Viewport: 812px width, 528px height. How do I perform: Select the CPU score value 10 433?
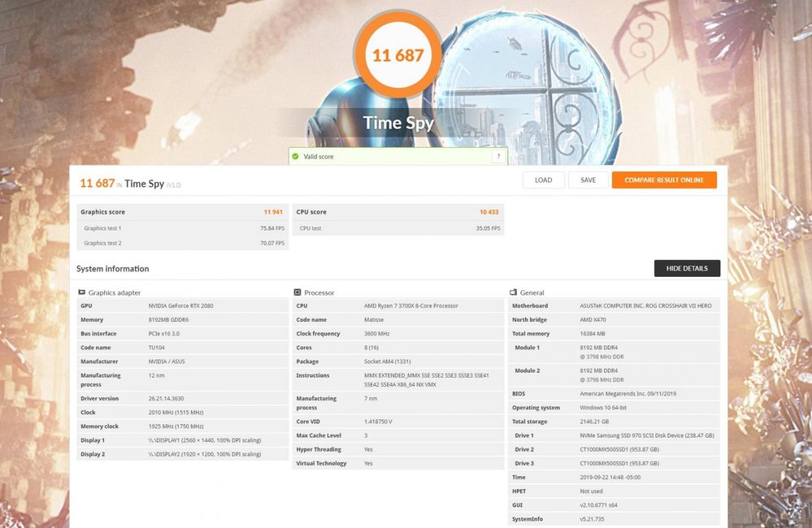point(489,212)
